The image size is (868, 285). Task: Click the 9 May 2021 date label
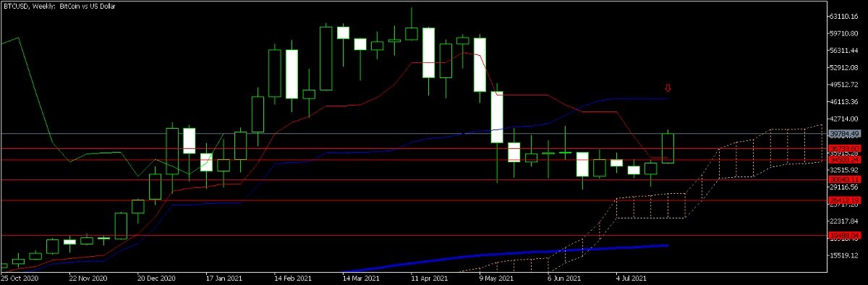(x=496, y=277)
